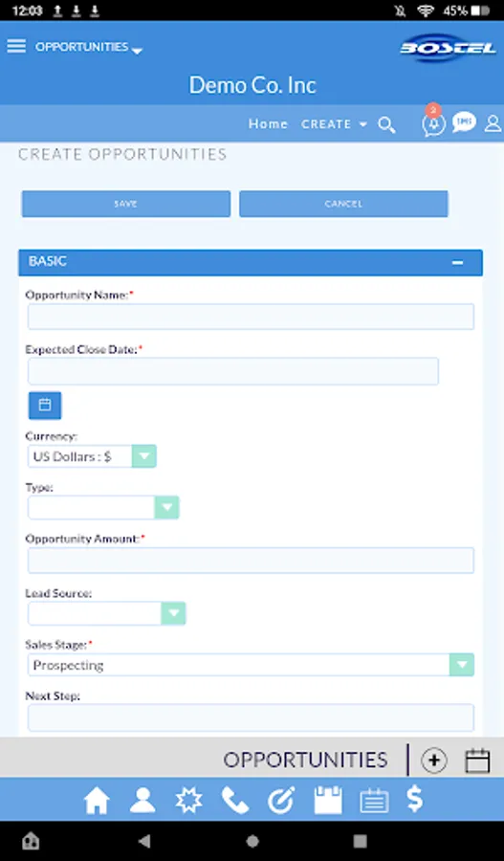Open the notepad Notes icon in bottom bar
Image resolution: width=504 pixels, height=861 pixels.
[328, 800]
